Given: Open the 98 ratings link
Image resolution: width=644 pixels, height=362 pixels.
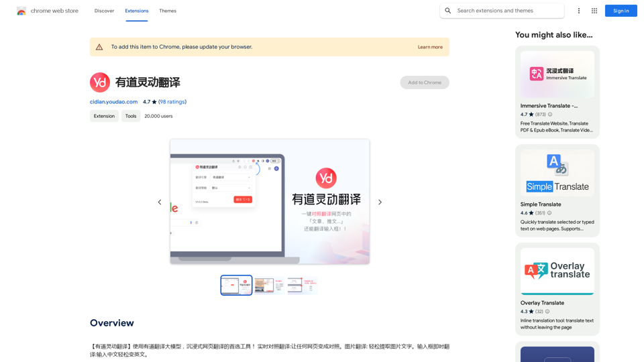Looking at the screenshot, I should coord(172,102).
